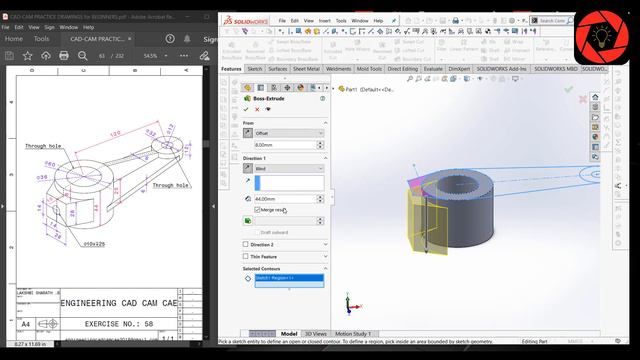
Task: Open the ConfigurationManager tab icon
Action: (x=274, y=88)
